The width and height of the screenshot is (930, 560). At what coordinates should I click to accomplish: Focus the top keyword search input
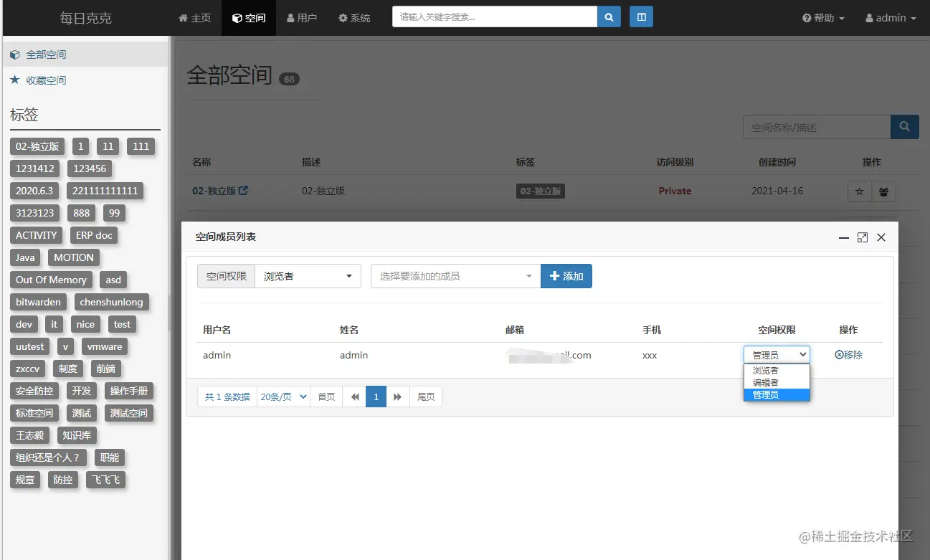pos(495,17)
